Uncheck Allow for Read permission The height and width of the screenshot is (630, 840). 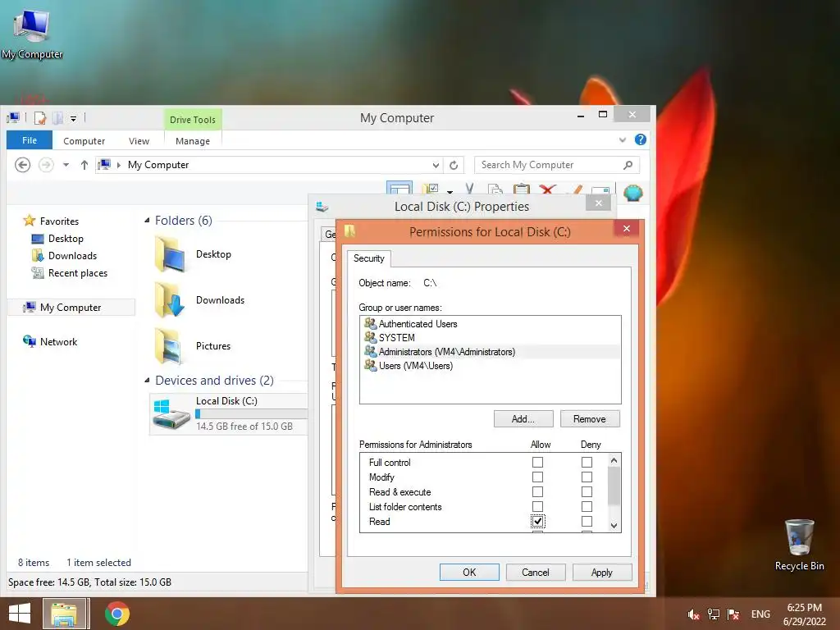pos(537,521)
